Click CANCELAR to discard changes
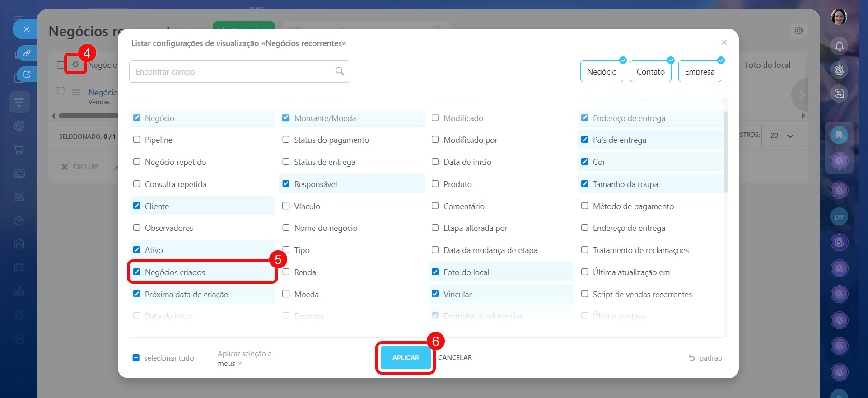 [x=455, y=358]
